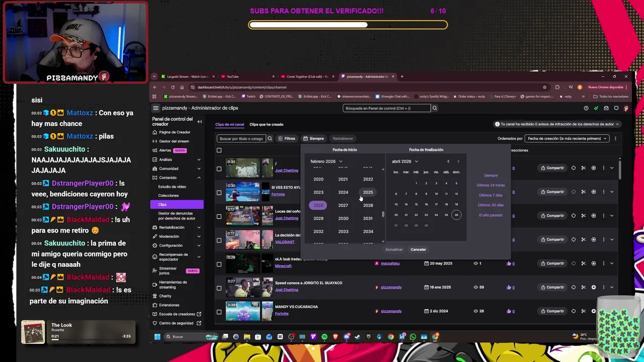Open Steam from the taskbar
The width and height of the screenshot is (644, 362).
point(358,337)
